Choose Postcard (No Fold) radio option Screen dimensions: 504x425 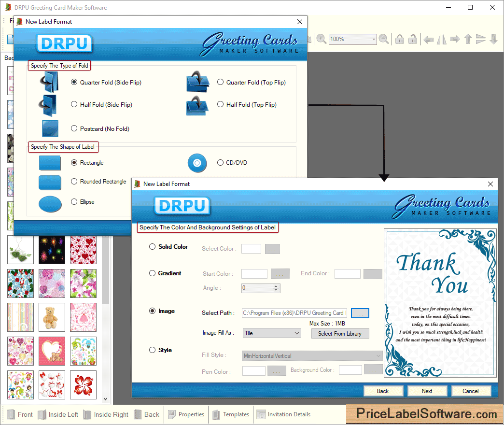[x=74, y=128]
